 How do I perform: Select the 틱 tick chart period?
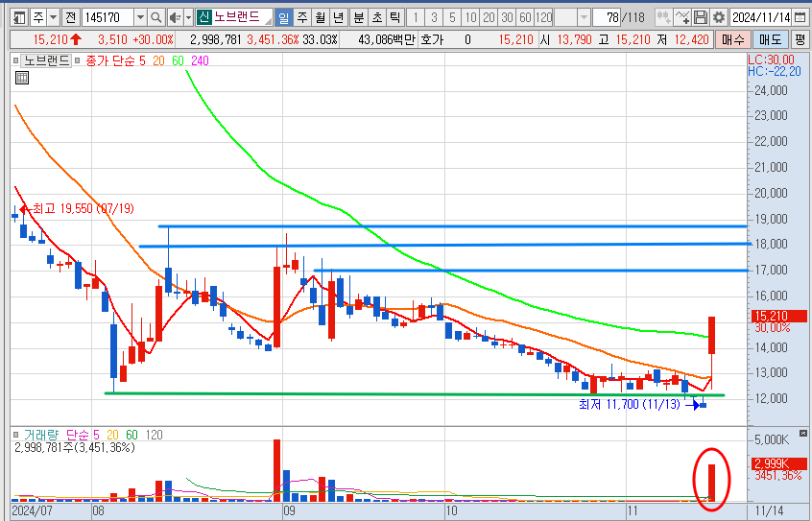point(394,18)
